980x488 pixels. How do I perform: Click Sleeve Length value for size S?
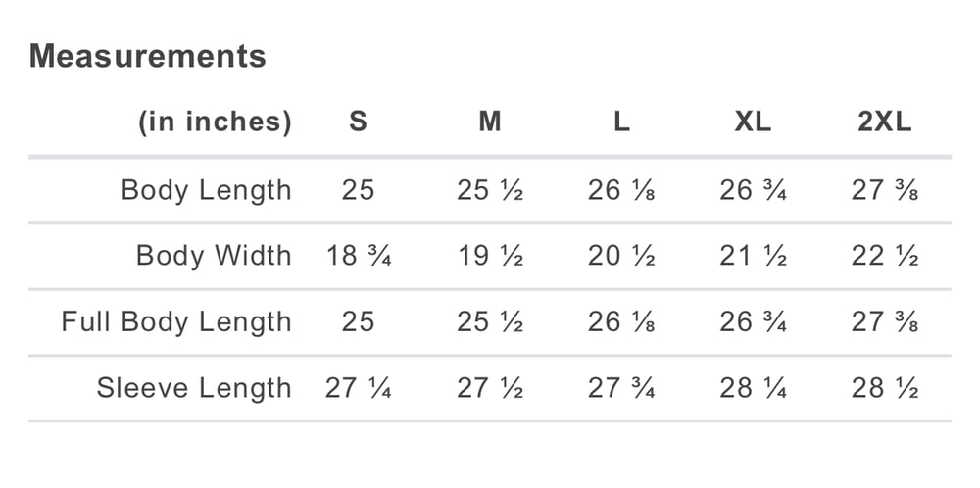point(359,389)
